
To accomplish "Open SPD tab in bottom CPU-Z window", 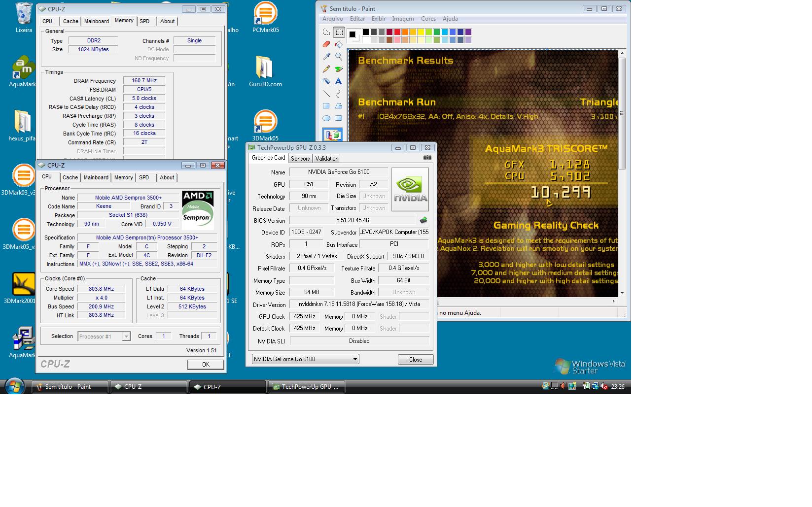I will point(144,177).
